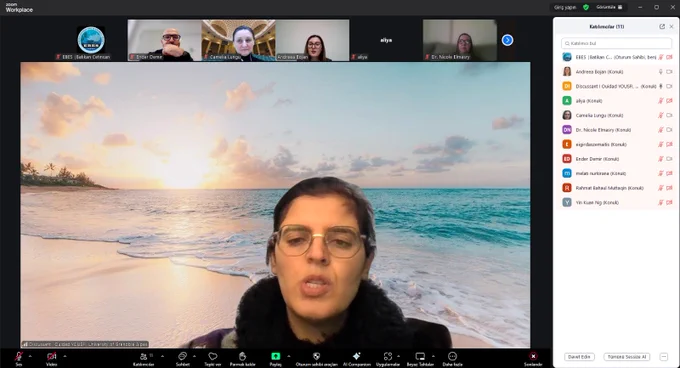Click Discussant Ouidad's microphone icon in list
The width and height of the screenshot is (680, 368).
[x=661, y=86]
